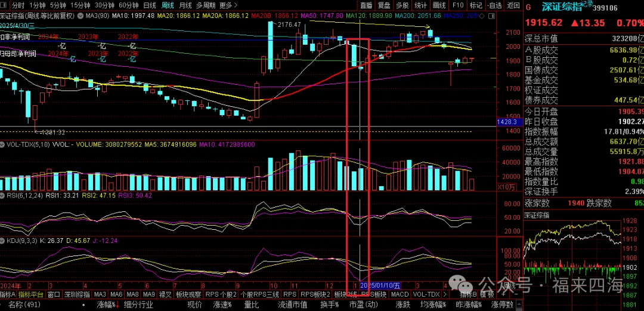Open the 多周期 multi-period view

point(206,6)
